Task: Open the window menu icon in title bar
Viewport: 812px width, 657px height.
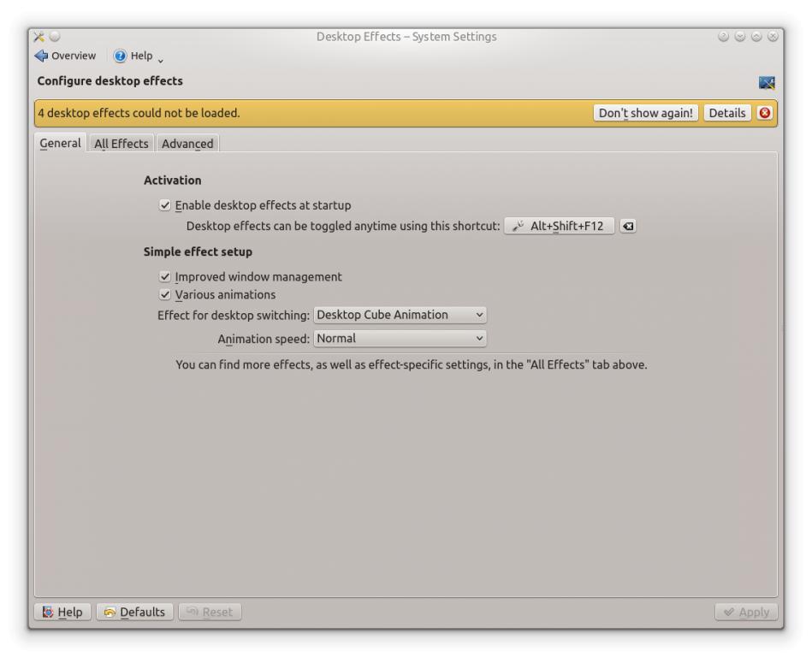Action: 39,37
